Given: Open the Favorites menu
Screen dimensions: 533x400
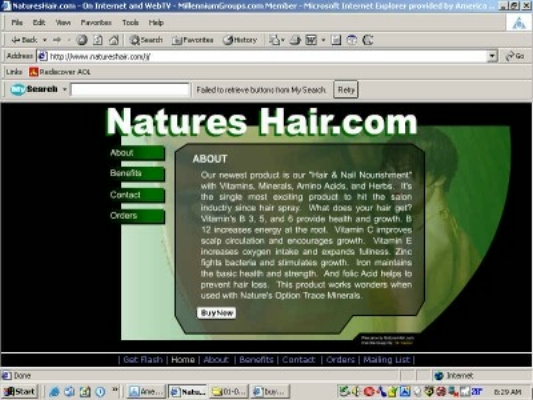Looking at the screenshot, I should tap(96, 22).
